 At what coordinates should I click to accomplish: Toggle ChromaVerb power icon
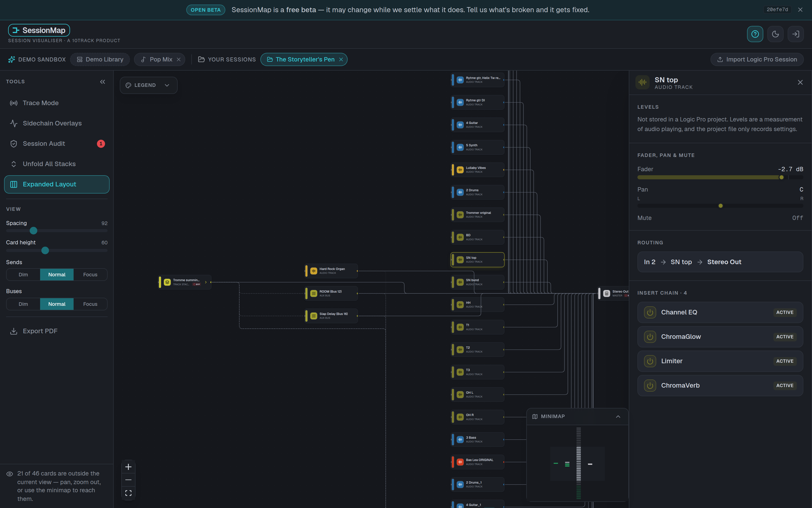pyautogui.click(x=650, y=386)
